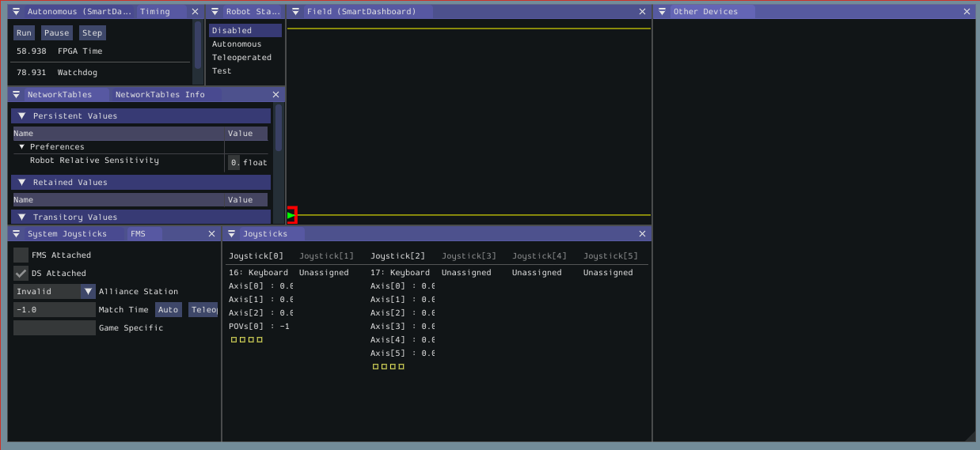Click the Auto match time button
The width and height of the screenshot is (980, 450).
(168, 310)
